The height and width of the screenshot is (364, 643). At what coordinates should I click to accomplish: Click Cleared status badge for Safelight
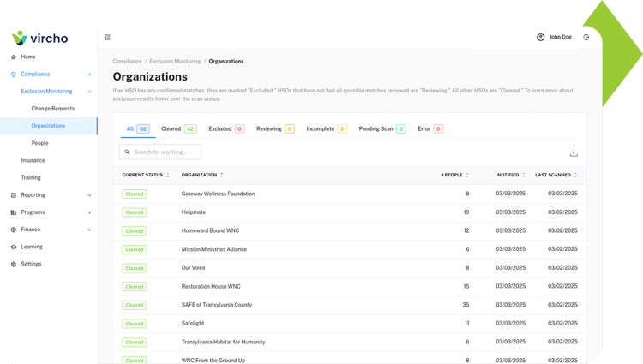click(135, 324)
